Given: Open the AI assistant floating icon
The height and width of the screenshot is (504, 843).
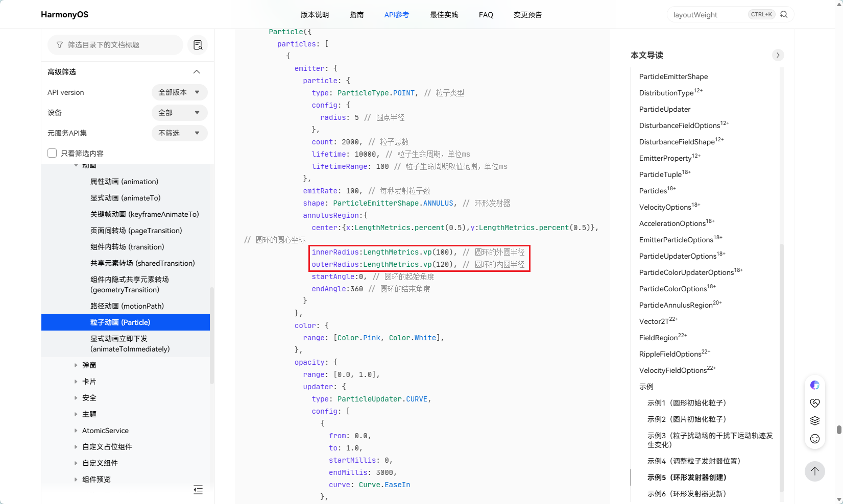Looking at the screenshot, I should coord(815,385).
